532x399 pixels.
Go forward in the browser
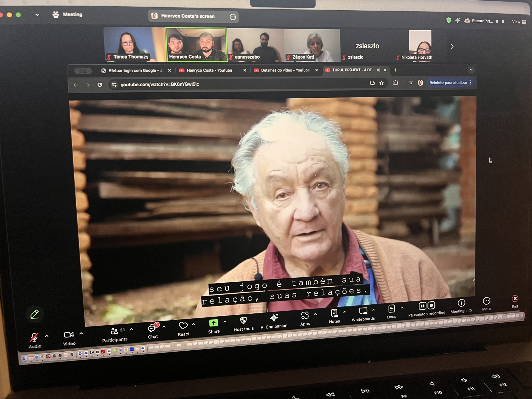(88, 85)
